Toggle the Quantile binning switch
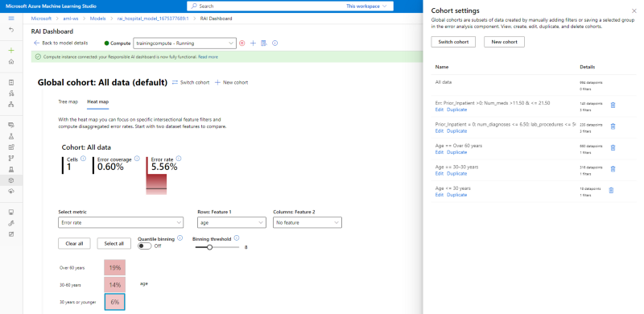The image size is (644, 314). point(145,246)
